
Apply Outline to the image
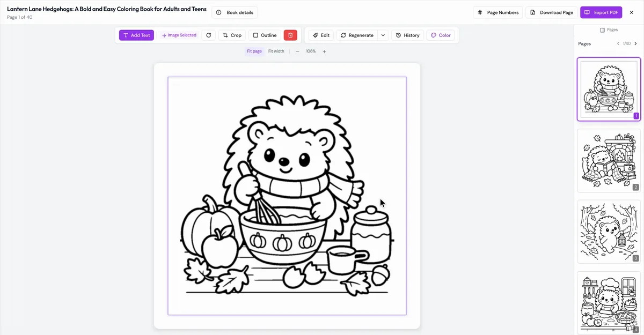click(265, 35)
